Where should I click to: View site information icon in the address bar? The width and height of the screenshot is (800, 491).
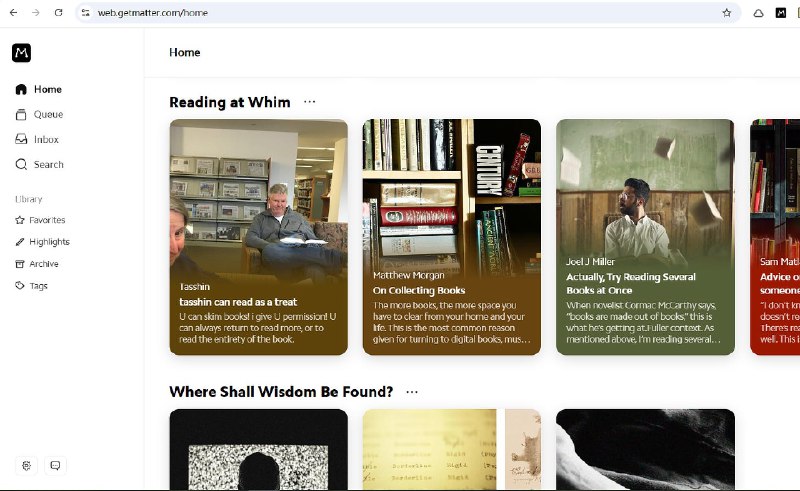[x=85, y=13]
